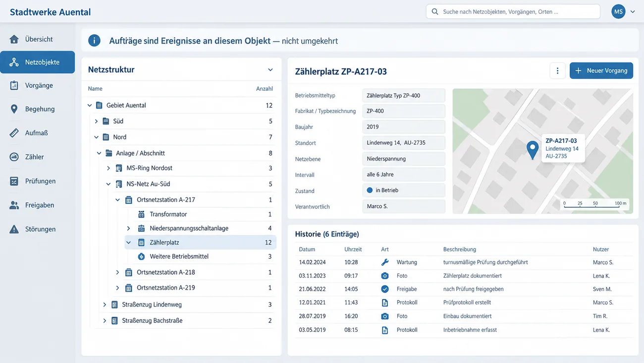The image size is (644, 363).
Task: Expand the MS-Ring Nordost node
Action: click(x=108, y=168)
